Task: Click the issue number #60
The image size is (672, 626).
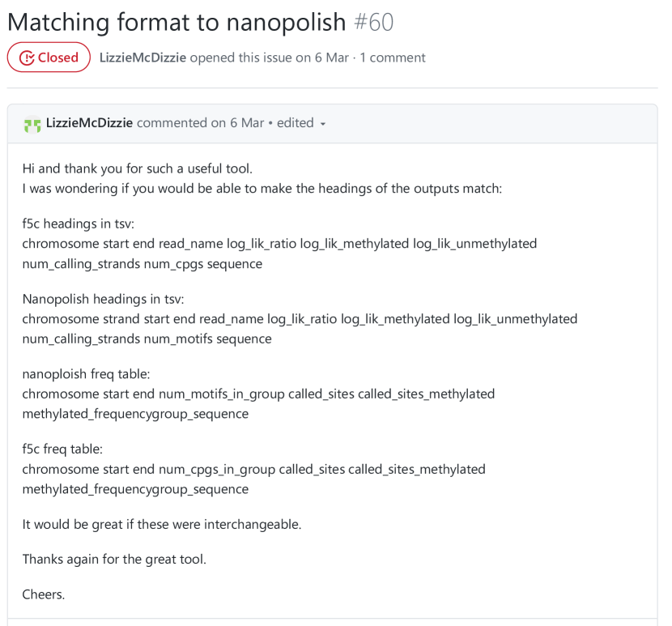Action: point(374,22)
